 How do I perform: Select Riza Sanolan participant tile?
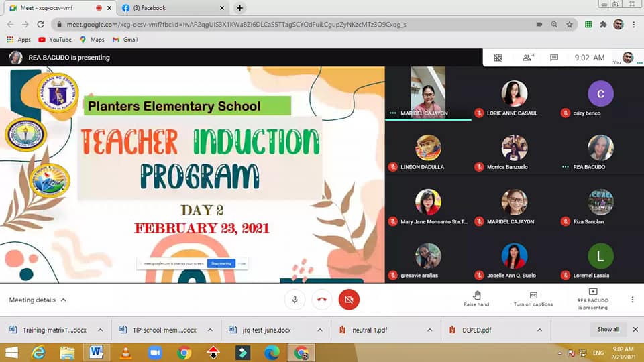(601, 202)
